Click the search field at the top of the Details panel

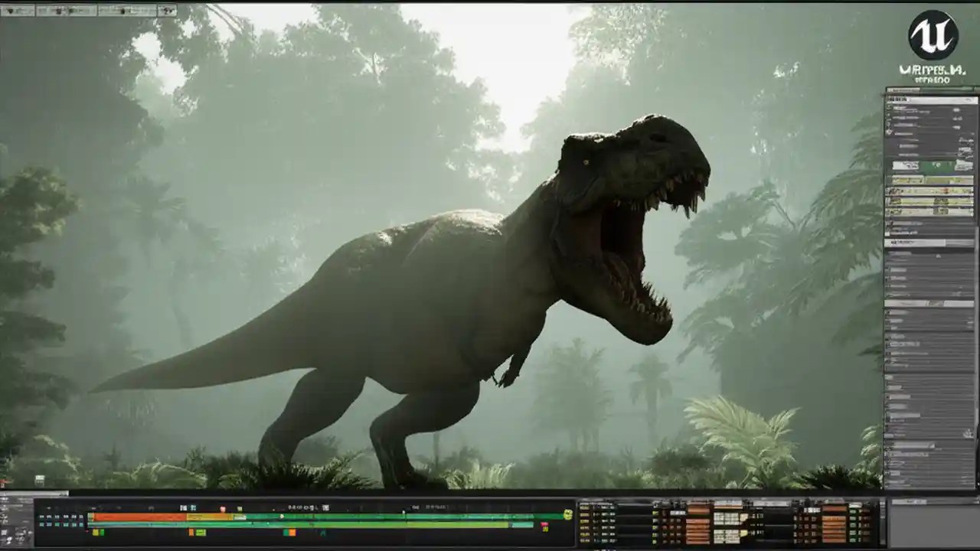(930, 99)
